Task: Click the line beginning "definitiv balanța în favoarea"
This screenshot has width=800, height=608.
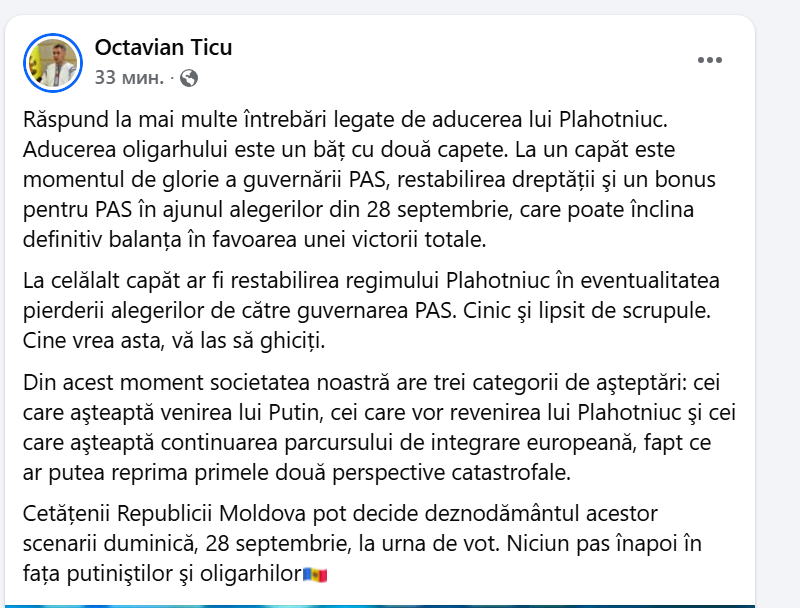Action: coord(255,239)
